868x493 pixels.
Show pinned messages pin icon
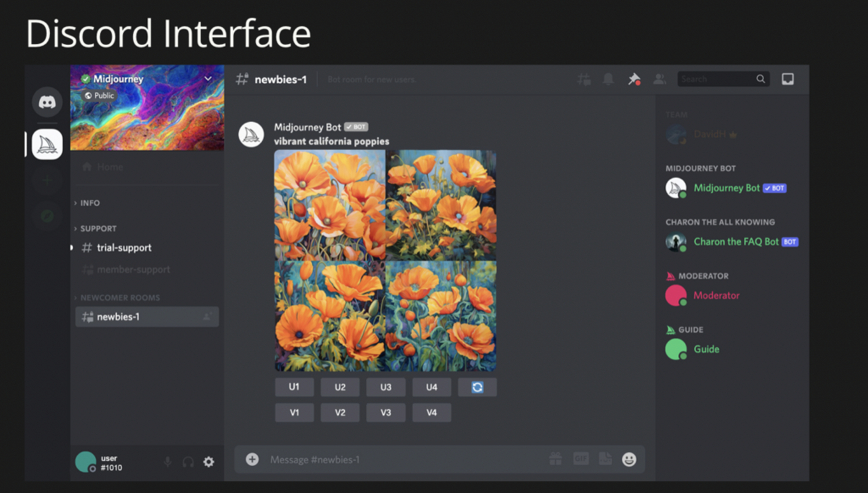(634, 79)
